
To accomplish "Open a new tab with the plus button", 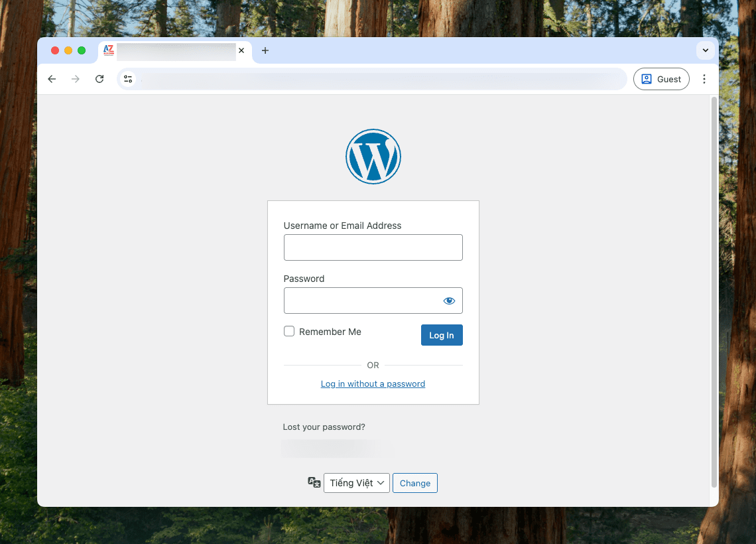I will [x=265, y=50].
